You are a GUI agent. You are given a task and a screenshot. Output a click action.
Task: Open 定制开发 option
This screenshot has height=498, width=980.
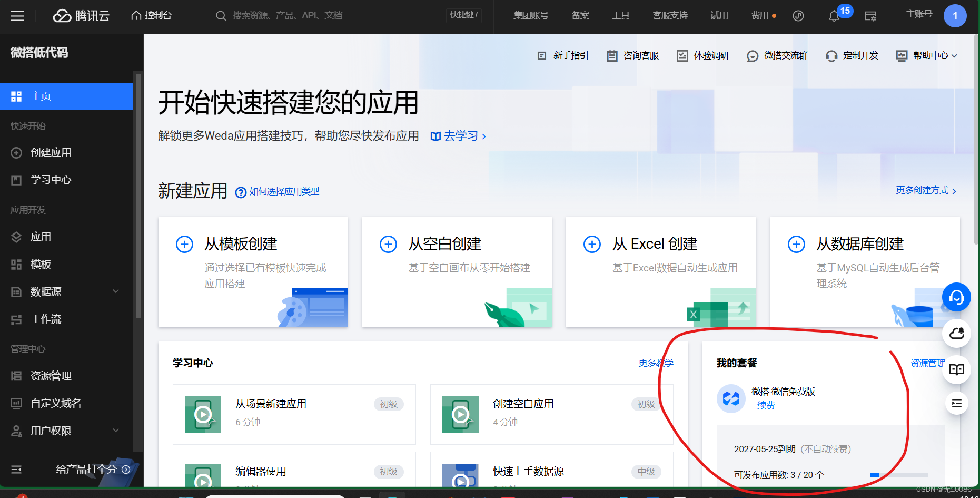pos(852,56)
